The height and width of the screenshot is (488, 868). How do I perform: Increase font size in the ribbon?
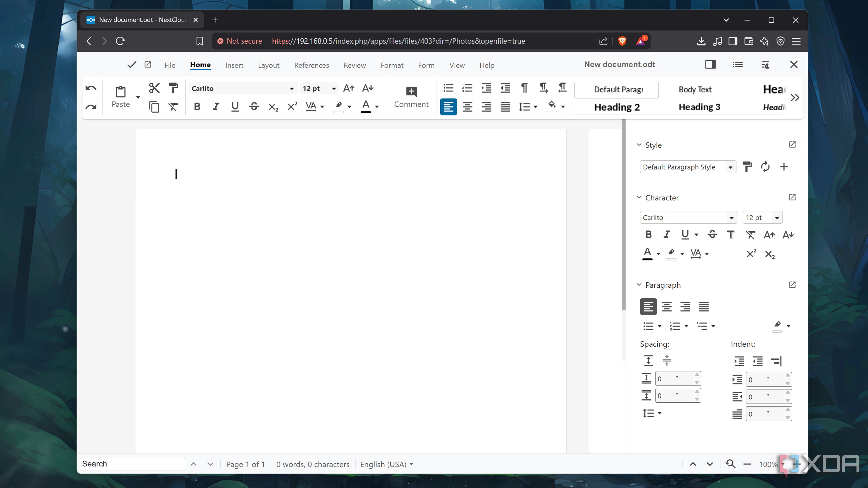click(349, 88)
